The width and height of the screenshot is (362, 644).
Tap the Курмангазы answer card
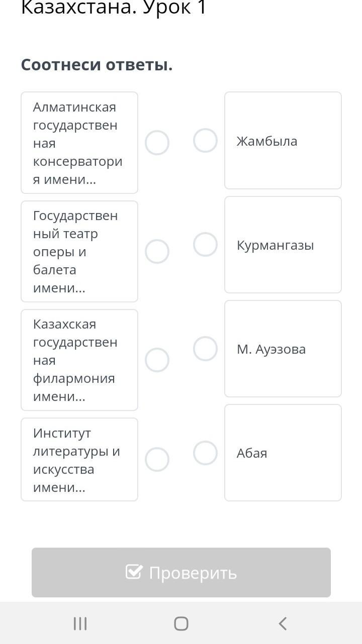[283, 245]
